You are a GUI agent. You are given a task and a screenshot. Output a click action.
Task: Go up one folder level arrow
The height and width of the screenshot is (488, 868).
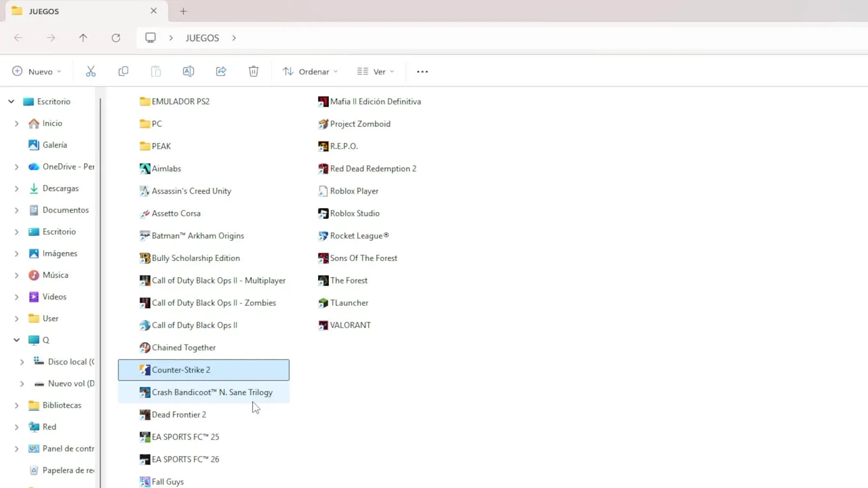pos(83,38)
